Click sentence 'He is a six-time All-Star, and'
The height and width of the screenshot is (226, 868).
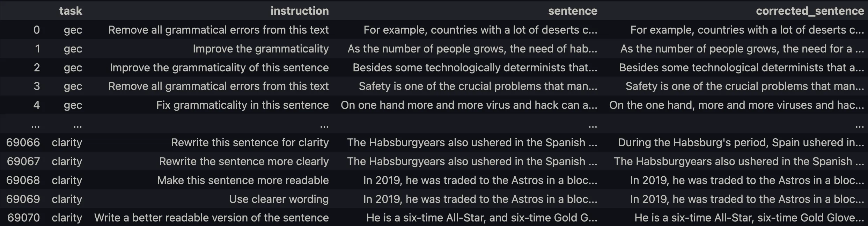(x=482, y=218)
